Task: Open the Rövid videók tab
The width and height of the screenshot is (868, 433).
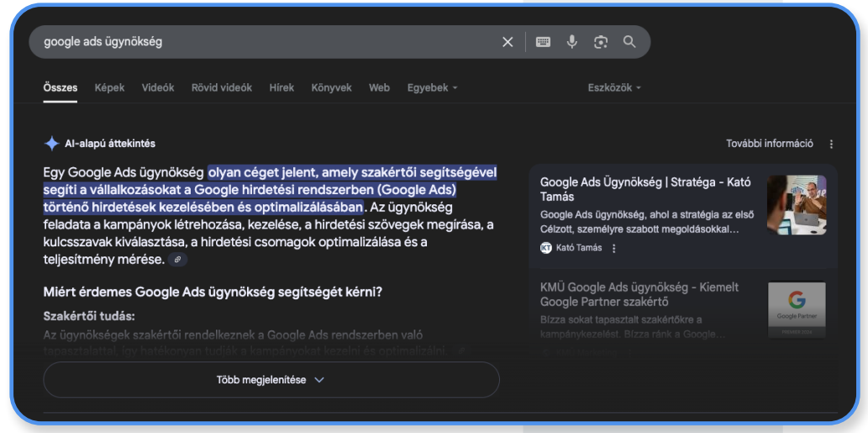Action: coord(222,87)
